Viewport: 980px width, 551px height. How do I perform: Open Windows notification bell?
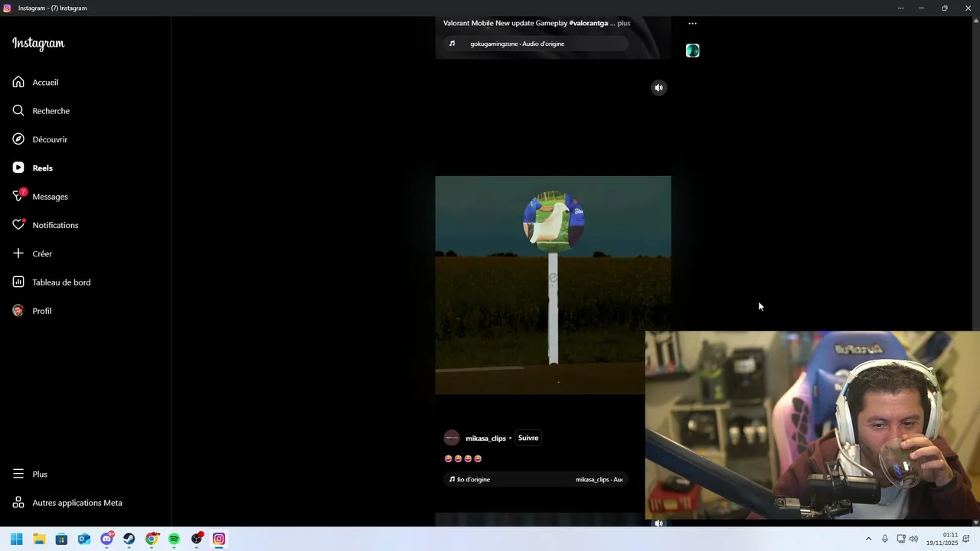[x=966, y=539]
